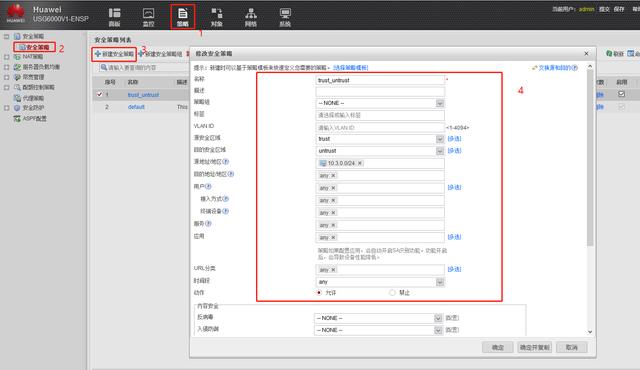Click the Huawei logo
The image size is (640, 370).
[16, 13]
